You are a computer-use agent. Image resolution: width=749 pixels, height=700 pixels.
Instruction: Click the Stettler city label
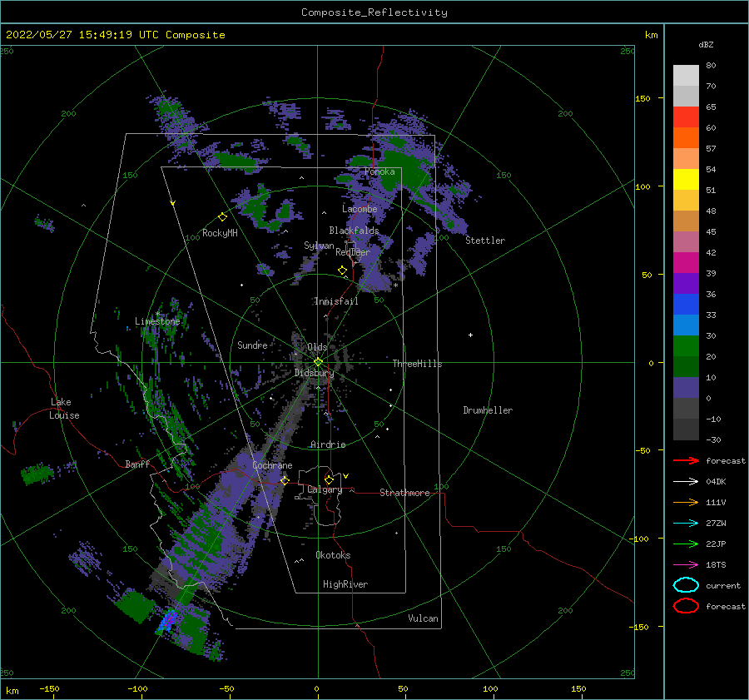tap(485, 241)
